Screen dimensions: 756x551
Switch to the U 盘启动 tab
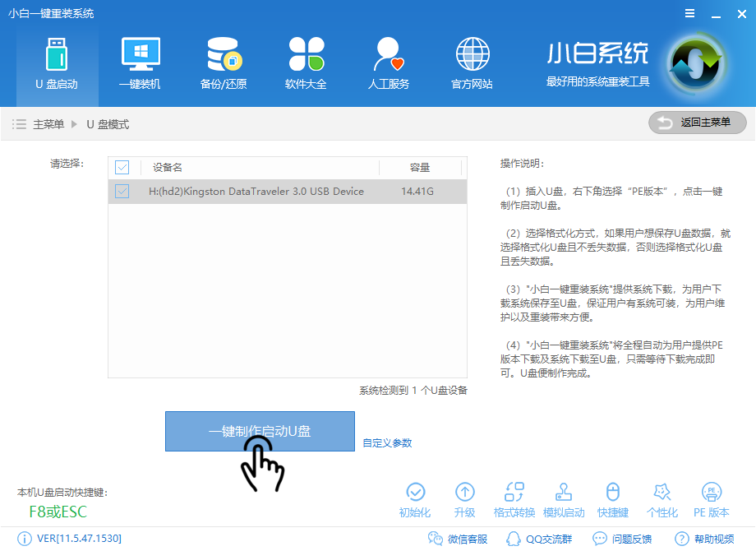[x=57, y=62]
